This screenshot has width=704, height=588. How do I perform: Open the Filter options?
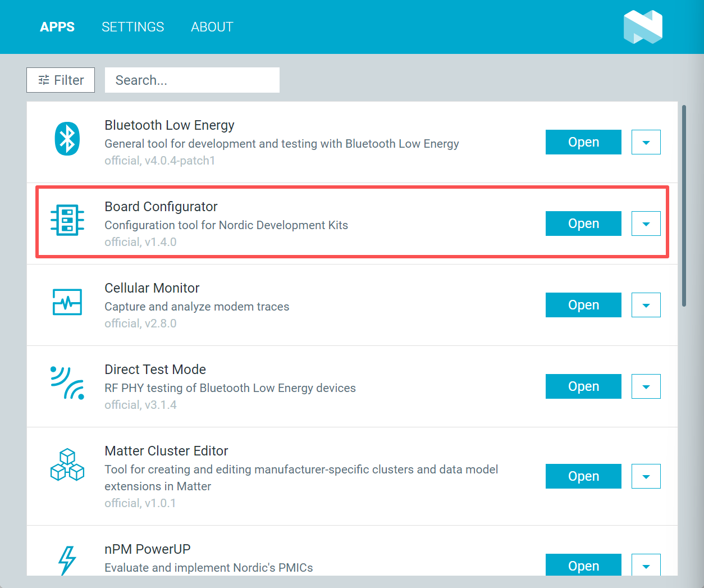click(61, 80)
